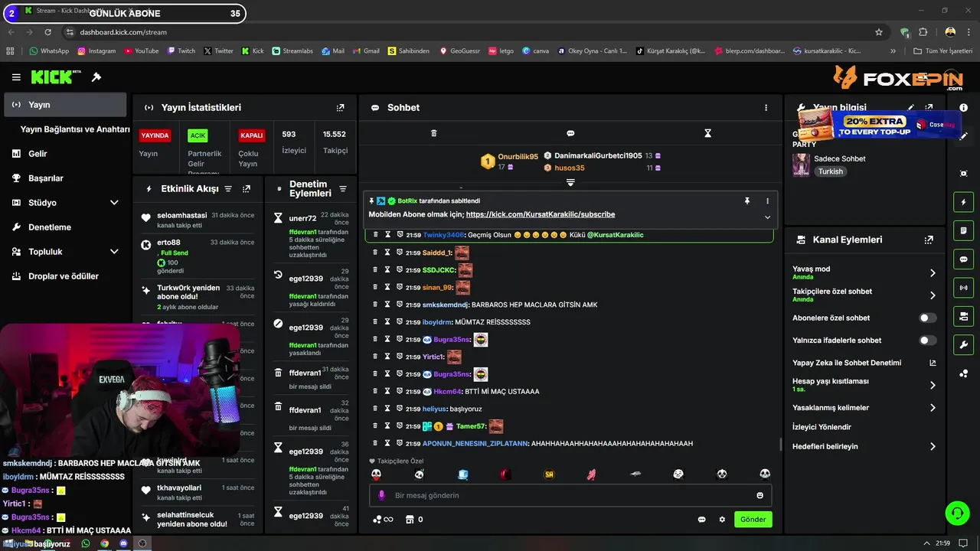The width and height of the screenshot is (980, 551).
Task: Edit stream info with the pencil icon
Action: point(910,108)
